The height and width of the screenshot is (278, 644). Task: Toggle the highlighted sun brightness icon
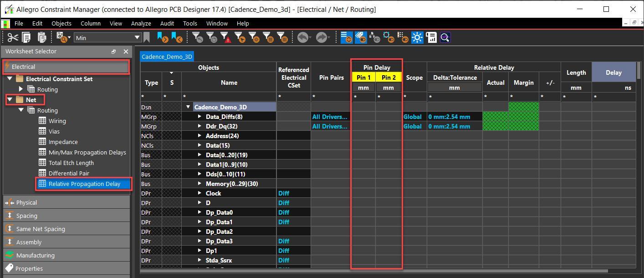click(417, 37)
